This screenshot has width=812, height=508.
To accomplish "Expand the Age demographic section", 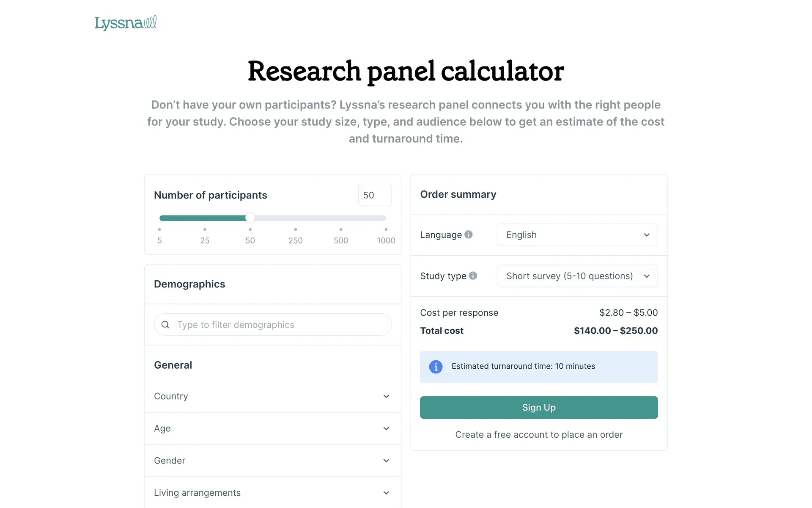I will [x=272, y=428].
